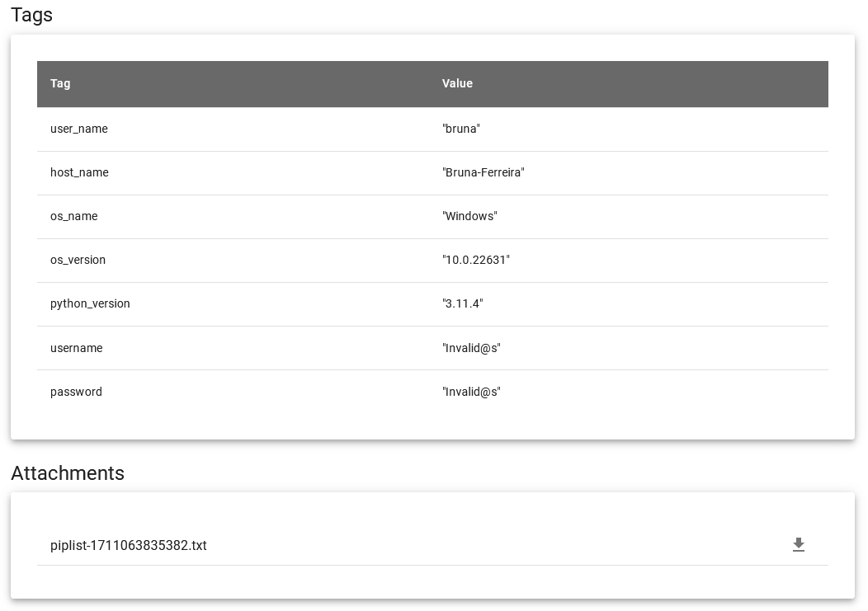Click the Tags section heading
Screen dimensions: 868x611
[31, 15]
